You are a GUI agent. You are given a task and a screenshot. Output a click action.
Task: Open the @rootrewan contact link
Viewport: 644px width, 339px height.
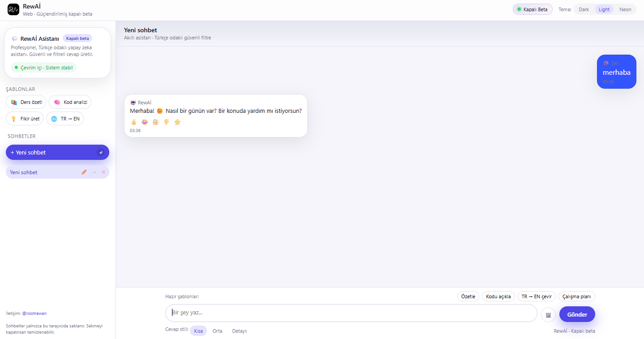point(34,313)
